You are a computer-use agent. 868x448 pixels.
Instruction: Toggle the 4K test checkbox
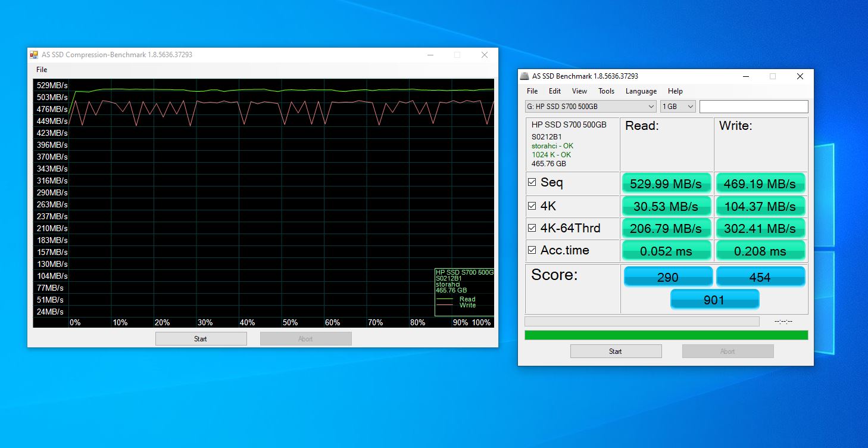pyautogui.click(x=532, y=206)
